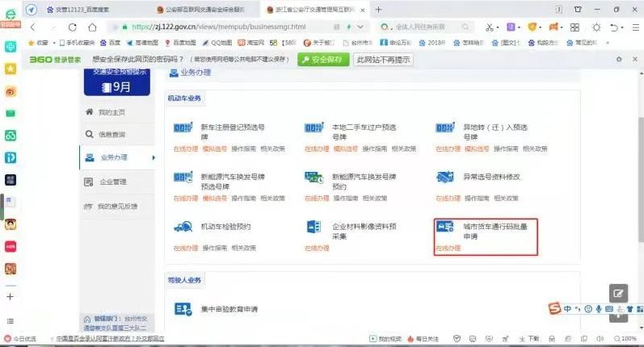644x347 pixels.
Task: Click the 此网站不再提示 button
Action: [x=383, y=60]
